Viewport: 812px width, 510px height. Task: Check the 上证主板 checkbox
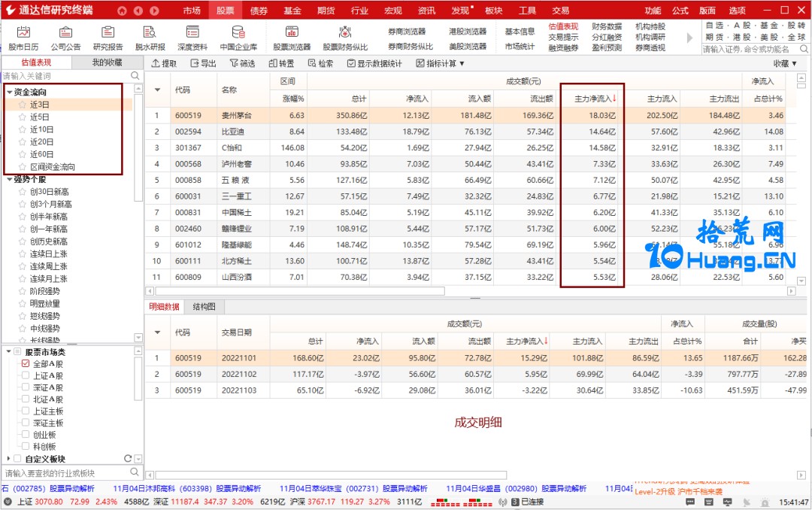[x=26, y=411]
